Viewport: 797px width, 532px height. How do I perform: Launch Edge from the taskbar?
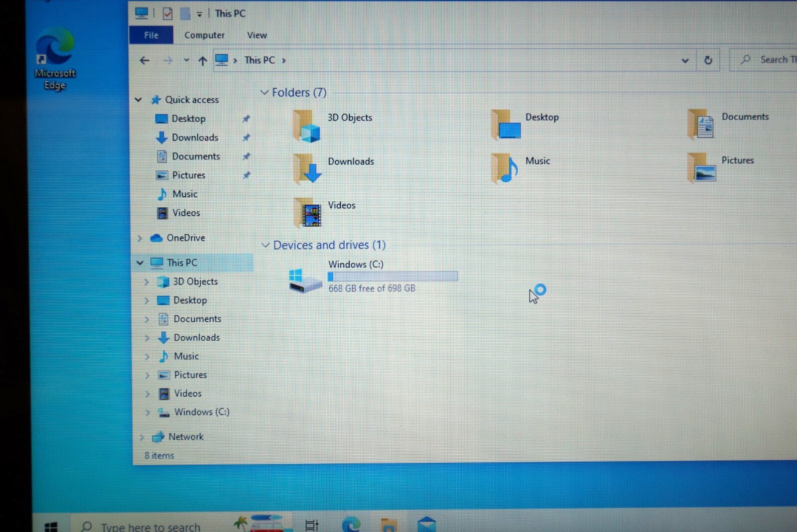point(351,525)
